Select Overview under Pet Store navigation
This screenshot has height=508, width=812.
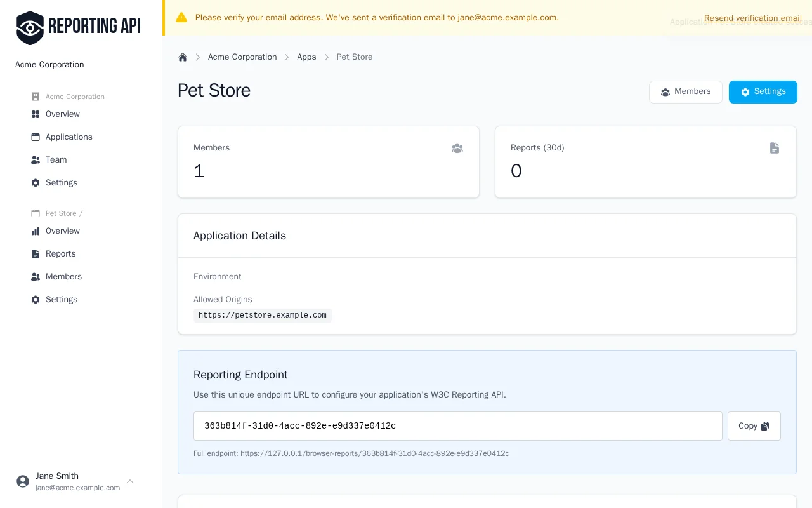click(x=63, y=231)
